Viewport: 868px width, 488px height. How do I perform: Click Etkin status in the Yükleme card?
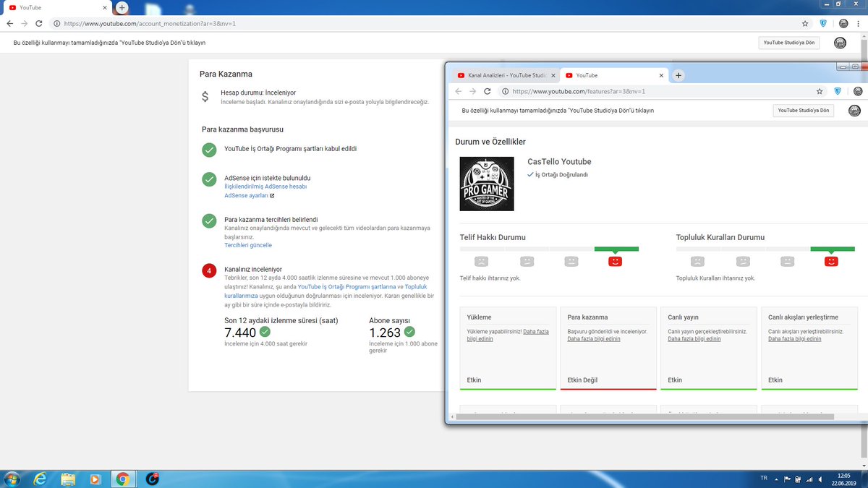point(474,380)
